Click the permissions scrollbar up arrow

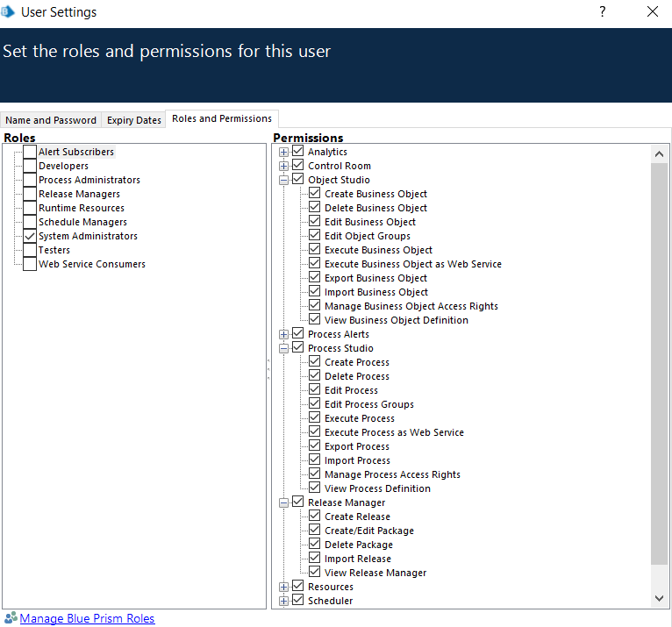(659, 154)
